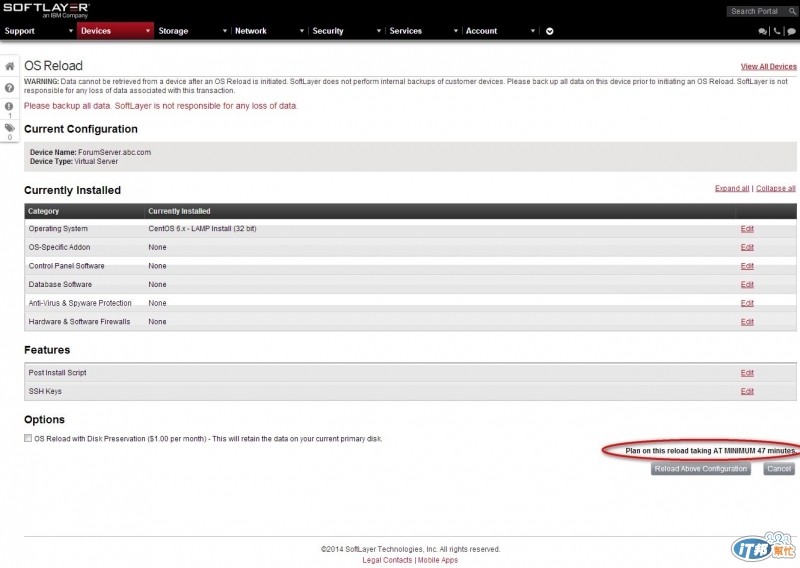Click Expand all link
This screenshot has height=568, width=800.
point(732,188)
